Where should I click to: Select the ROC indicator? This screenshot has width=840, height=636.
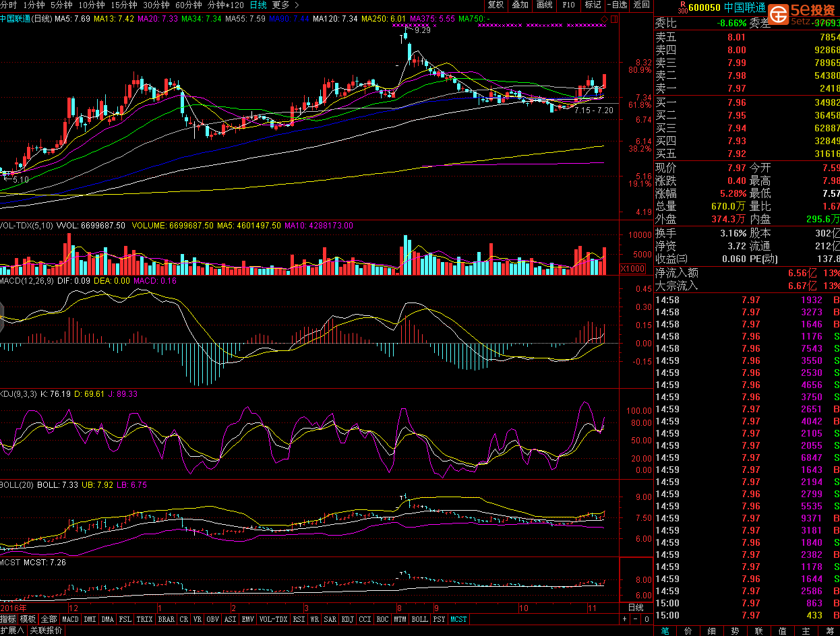tap(383, 619)
